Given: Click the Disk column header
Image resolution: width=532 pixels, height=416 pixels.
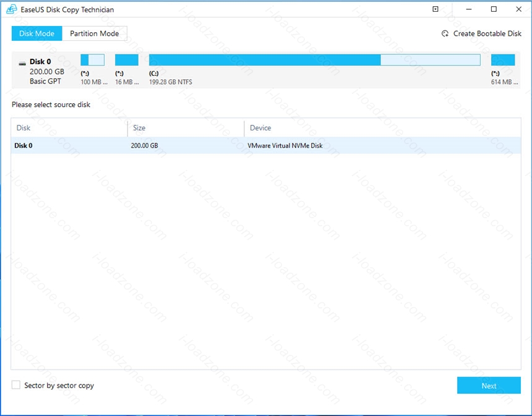Looking at the screenshot, I should [x=24, y=128].
